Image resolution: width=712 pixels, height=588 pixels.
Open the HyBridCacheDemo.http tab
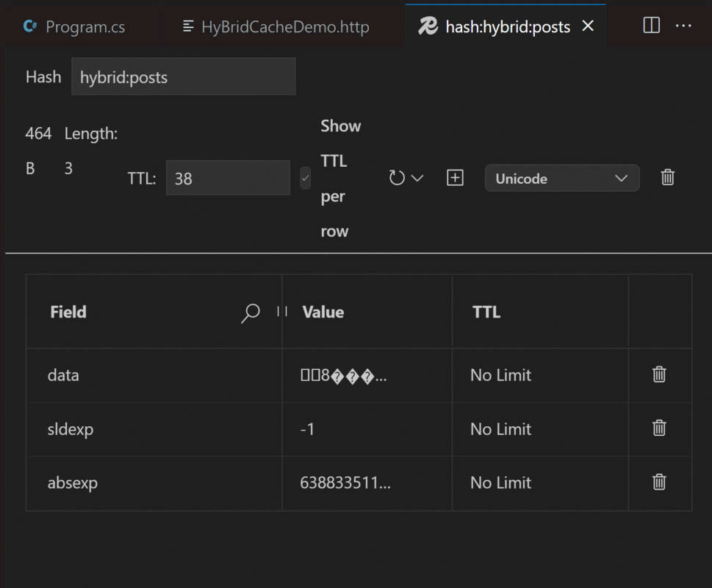tap(276, 26)
